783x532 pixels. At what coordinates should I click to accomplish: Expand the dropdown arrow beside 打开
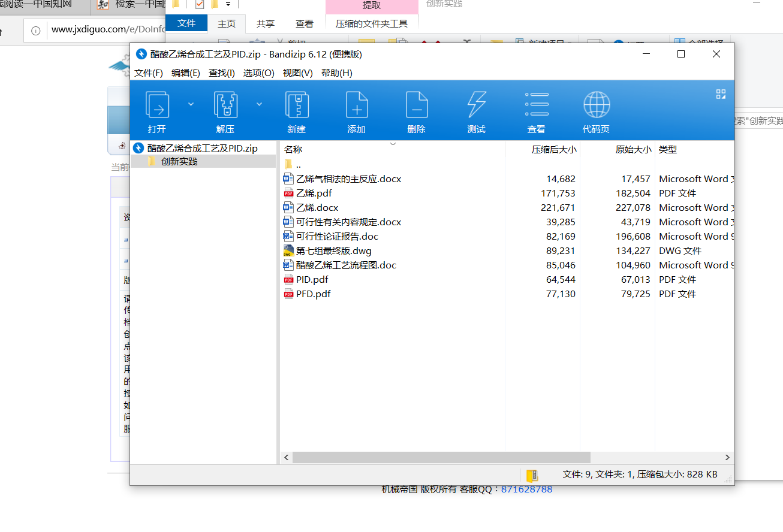(191, 104)
